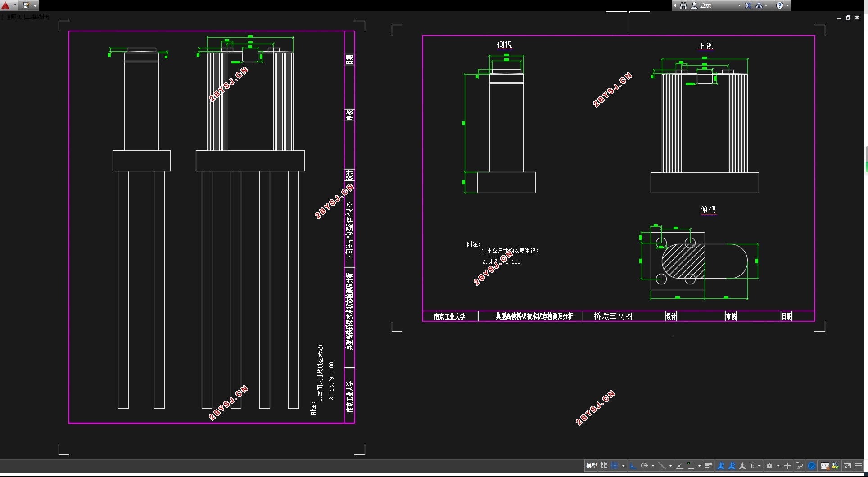Expand workspace switching dropdown arrow

tap(778, 466)
